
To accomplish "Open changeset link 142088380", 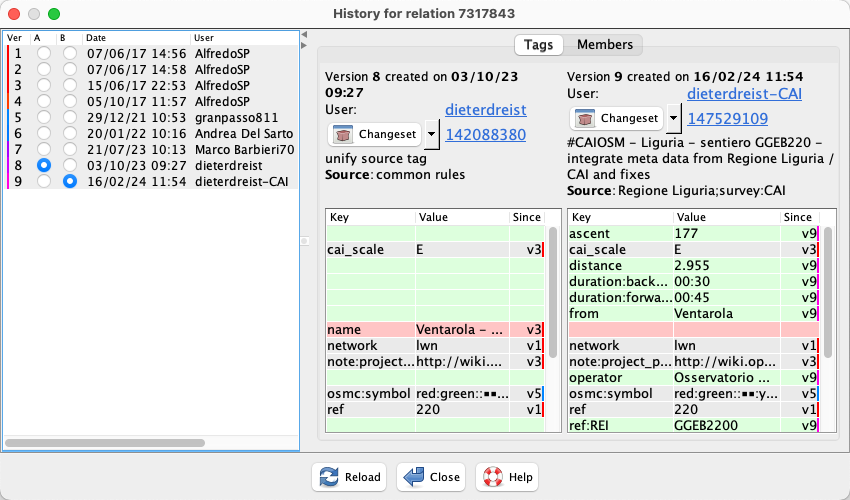I will coord(485,134).
